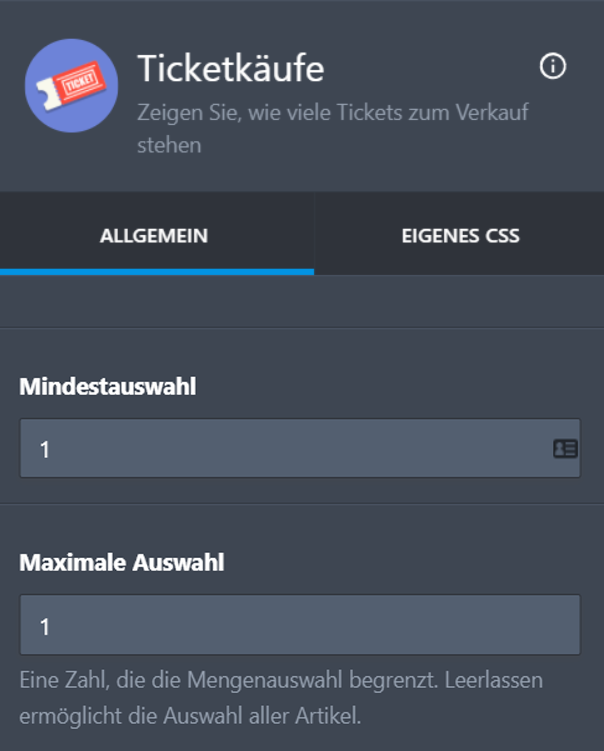This screenshot has height=751, width=604.
Task: Open the EIGENES CSS tab
Action: click(460, 237)
